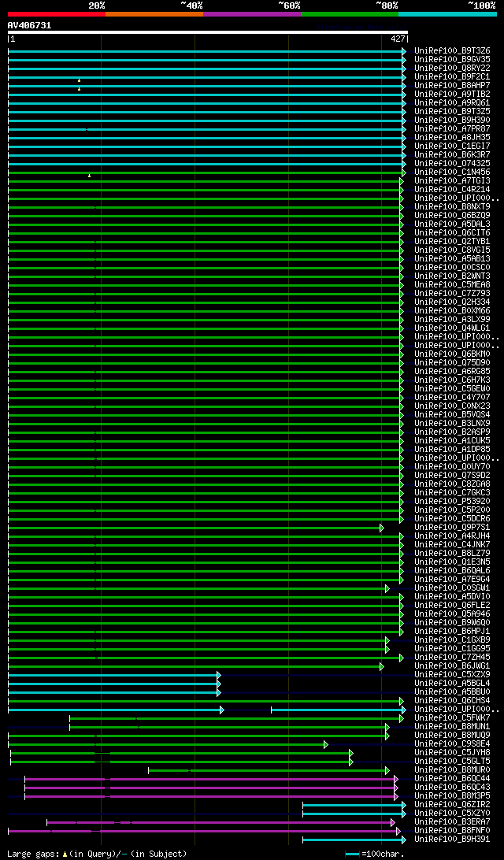The height and width of the screenshot is (860, 504).
Task: Select the UniRef100_B8NXT9 label
Action: click(x=453, y=207)
